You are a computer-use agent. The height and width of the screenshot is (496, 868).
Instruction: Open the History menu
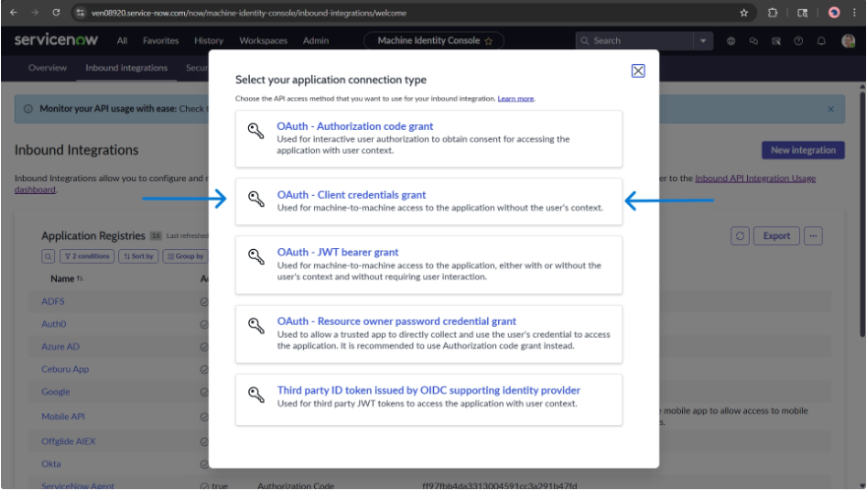click(209, 40)
